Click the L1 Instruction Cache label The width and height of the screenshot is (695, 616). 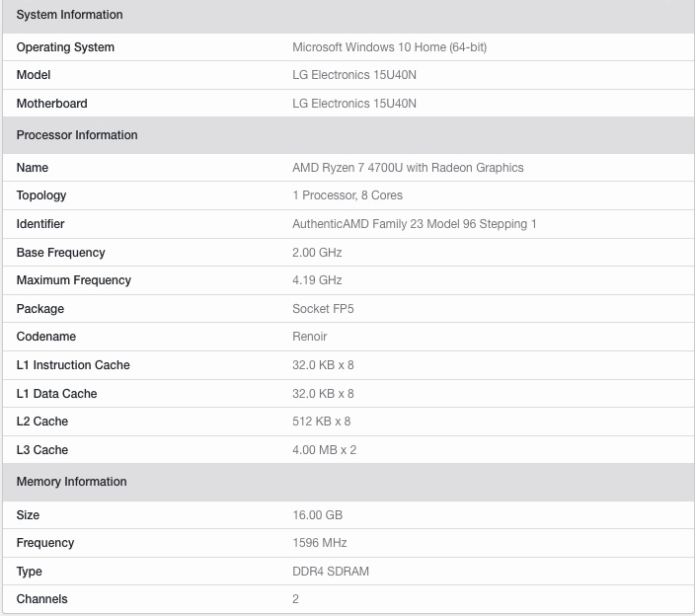click(x=73, y=365)
